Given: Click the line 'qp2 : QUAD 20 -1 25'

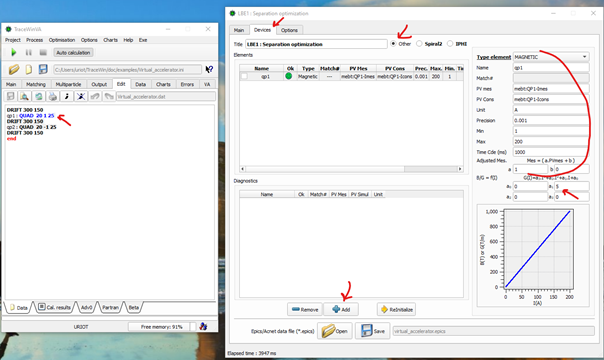Looking at the screenshot, I should click(32, 127).
